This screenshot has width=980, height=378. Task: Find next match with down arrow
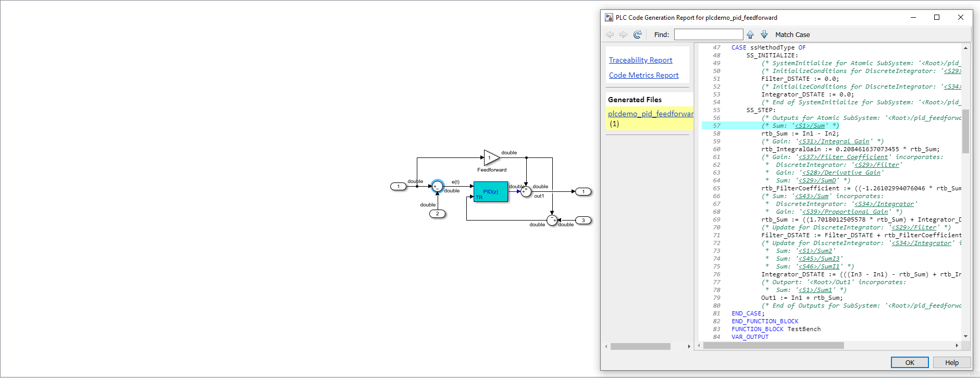[764, 34]
